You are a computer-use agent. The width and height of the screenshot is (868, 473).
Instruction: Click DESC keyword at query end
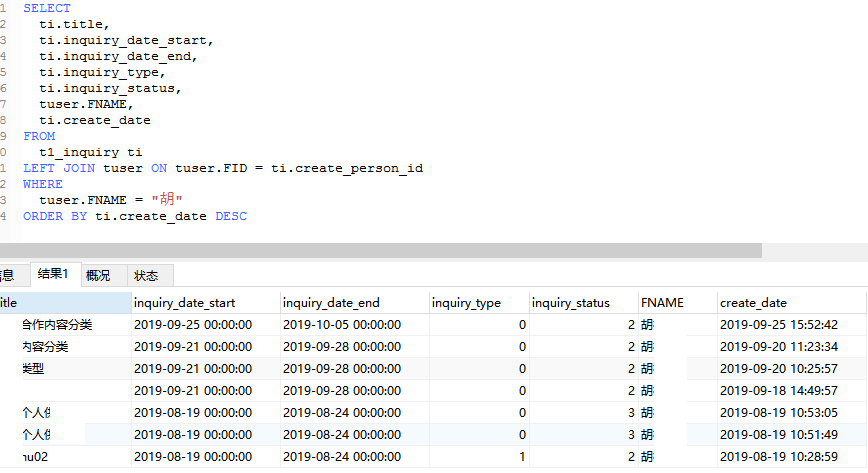[x=231, y=216]
